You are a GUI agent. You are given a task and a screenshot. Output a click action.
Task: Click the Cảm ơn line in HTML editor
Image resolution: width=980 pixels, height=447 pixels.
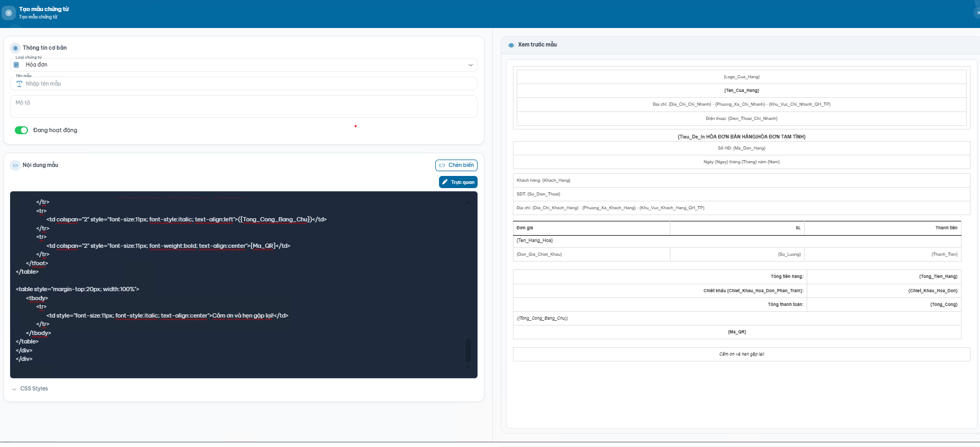tap(167, 316)
